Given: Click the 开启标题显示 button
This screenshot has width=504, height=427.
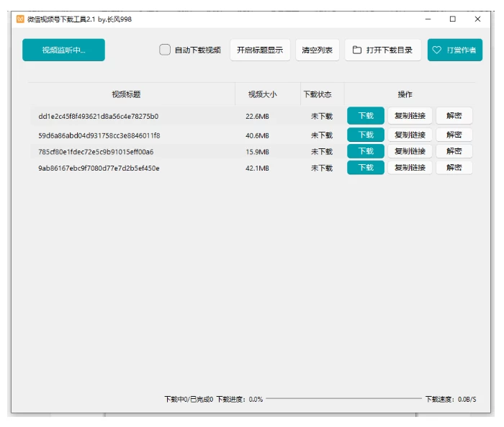Looking at the screenshot, I should pyautogui.click(x=260, y=50).
